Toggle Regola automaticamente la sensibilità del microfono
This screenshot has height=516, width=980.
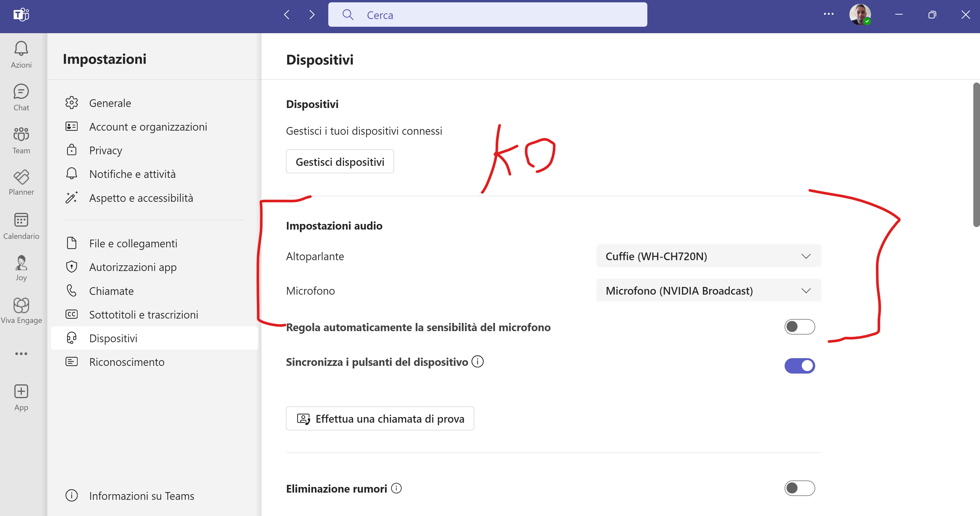click(800, 327)
